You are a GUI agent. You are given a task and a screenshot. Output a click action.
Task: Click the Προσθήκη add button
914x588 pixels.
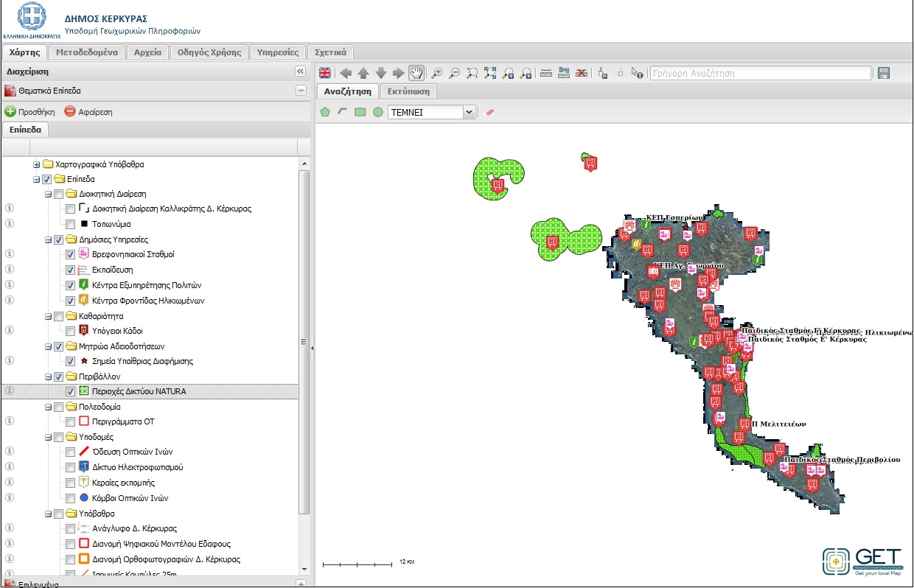[30, 112]
